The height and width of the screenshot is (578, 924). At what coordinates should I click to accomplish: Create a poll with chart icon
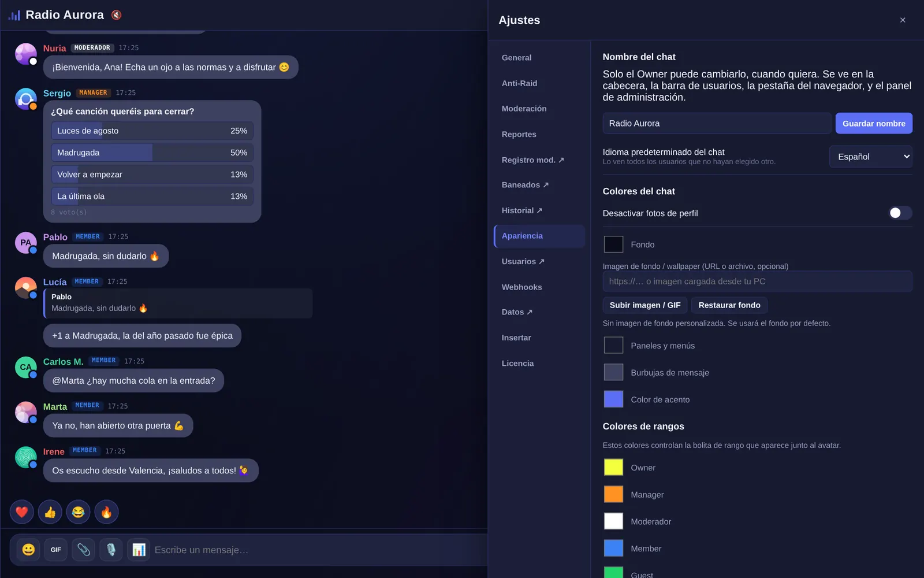click(x=139, y=550)
